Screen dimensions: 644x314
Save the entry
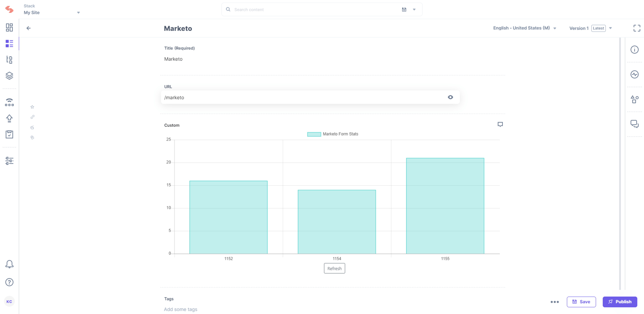click(581, 302)
